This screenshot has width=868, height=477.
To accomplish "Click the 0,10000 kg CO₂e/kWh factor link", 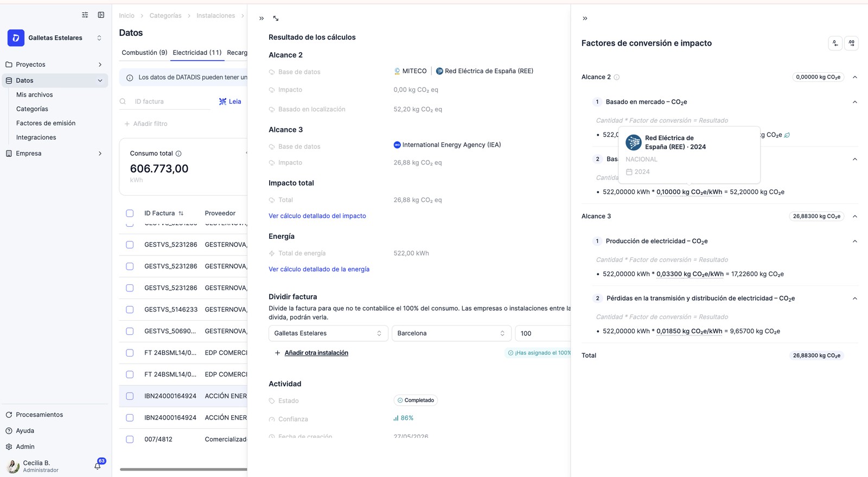I will pos(690,192).
